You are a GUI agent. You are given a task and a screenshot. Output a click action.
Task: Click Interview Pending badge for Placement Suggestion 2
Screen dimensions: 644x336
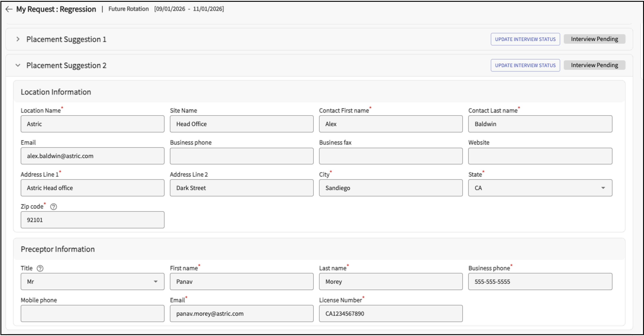tap(594, 65)
